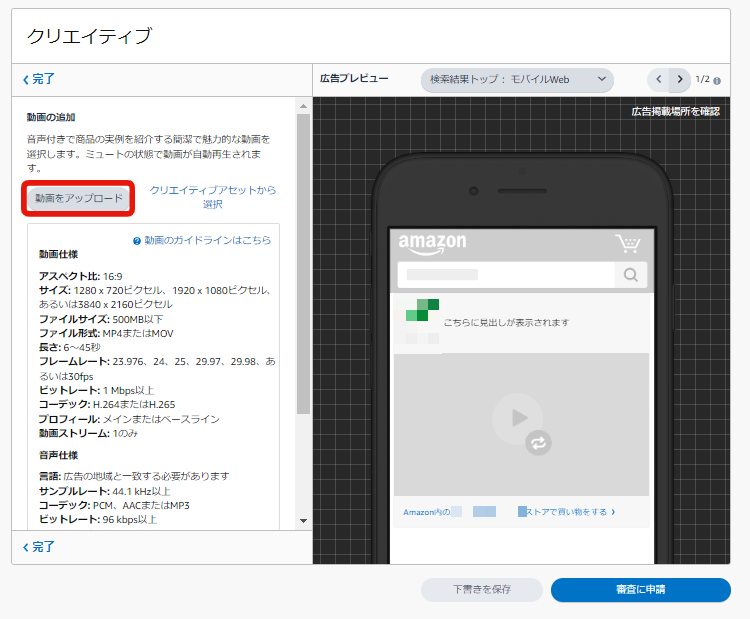Select クリエイティブアセットから選択 link
Image resolution: width=750 pixels, height=619 pixels.
(212, 197)
